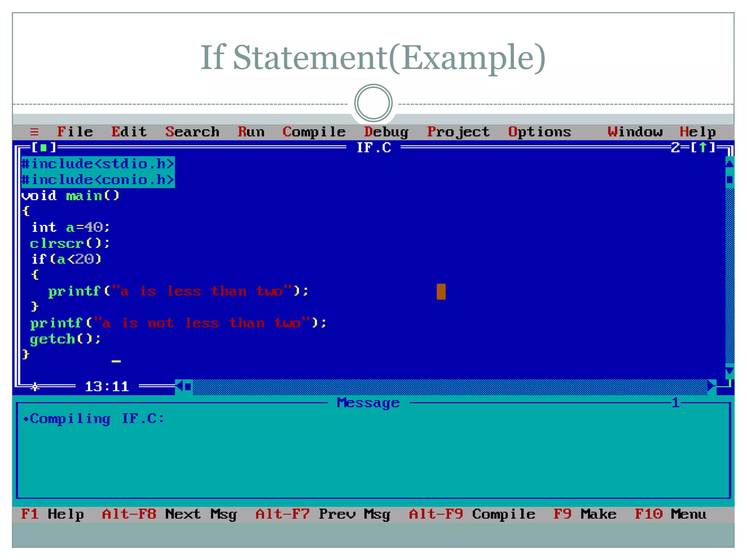
Task: Place cursor on void main() line
Action: [70, 195]
